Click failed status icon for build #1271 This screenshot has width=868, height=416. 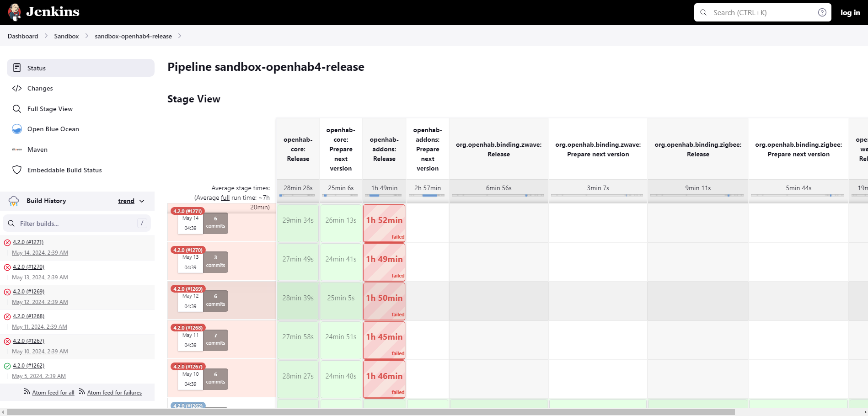click(x=7, y=243)
